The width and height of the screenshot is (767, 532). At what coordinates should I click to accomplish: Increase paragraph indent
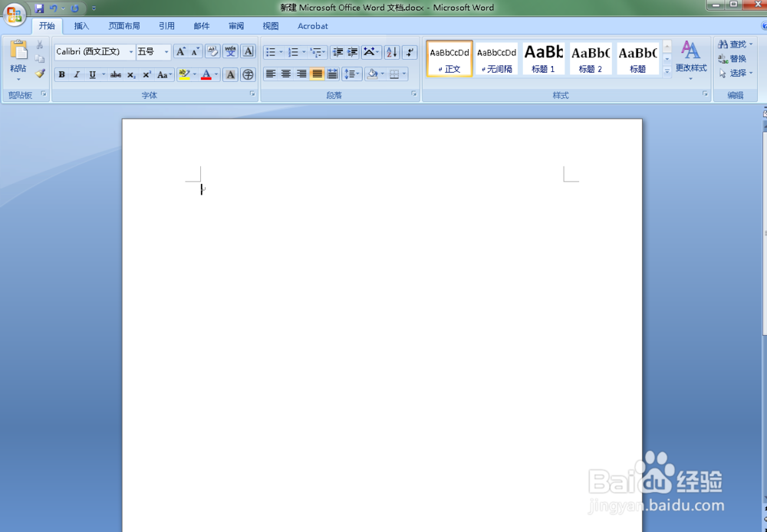pos(352,51)
